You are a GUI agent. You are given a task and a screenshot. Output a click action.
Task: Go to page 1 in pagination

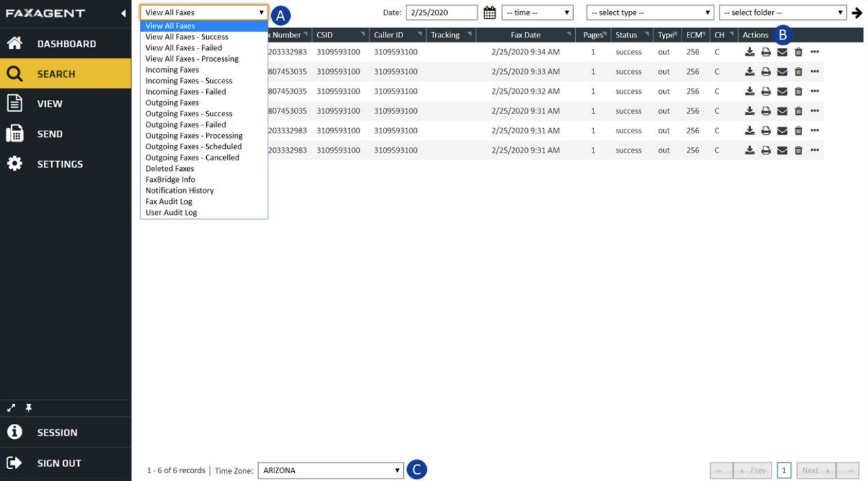[x=784, y=470]
